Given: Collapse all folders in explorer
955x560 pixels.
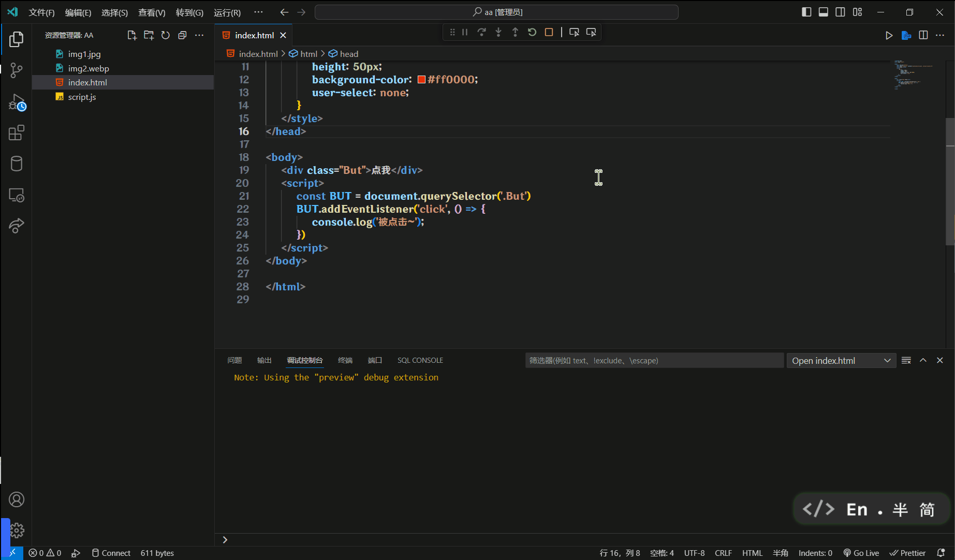Looking at the screenshot, I should (x=182, y=35).
